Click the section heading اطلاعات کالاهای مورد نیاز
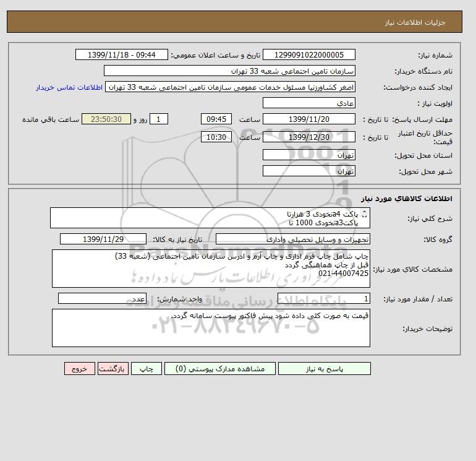The image size is (476, 461). click(x=407, y=199)
